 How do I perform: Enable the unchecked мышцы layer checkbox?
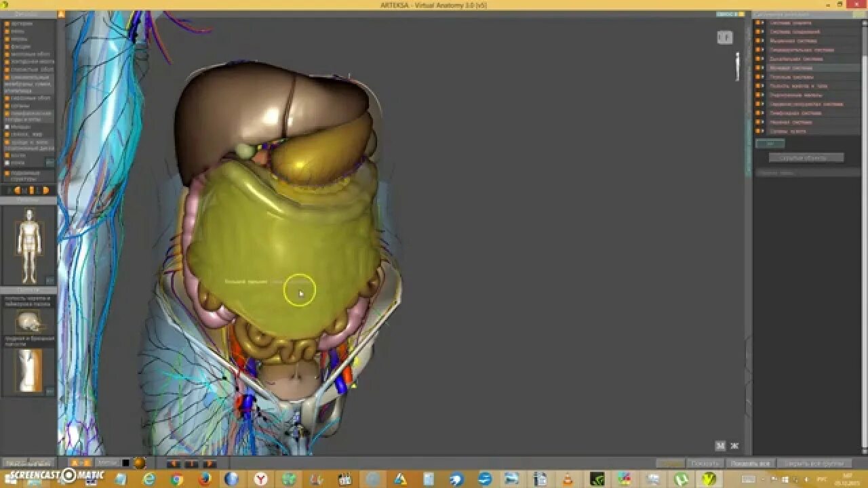coord(7,127)
